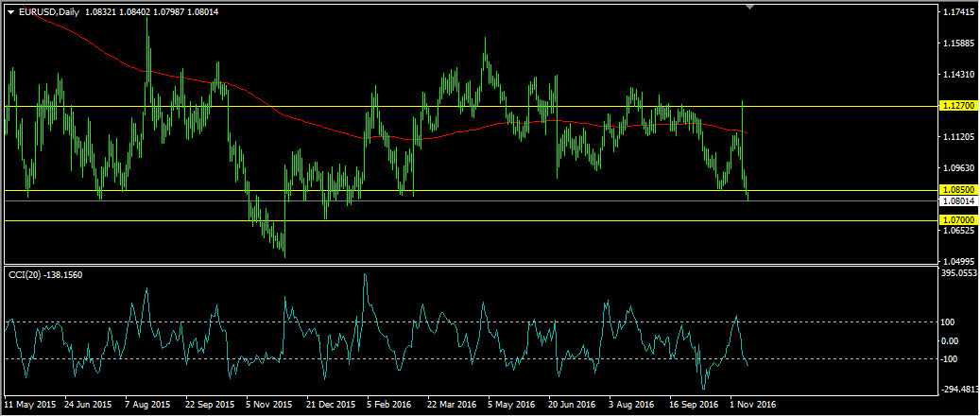The image size is (980, 417).
Task: Click the 5 May 2016 date label
Action: 512,405
